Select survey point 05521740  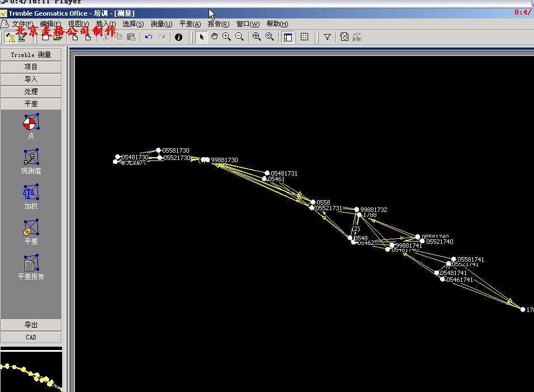tap(422, 242)
